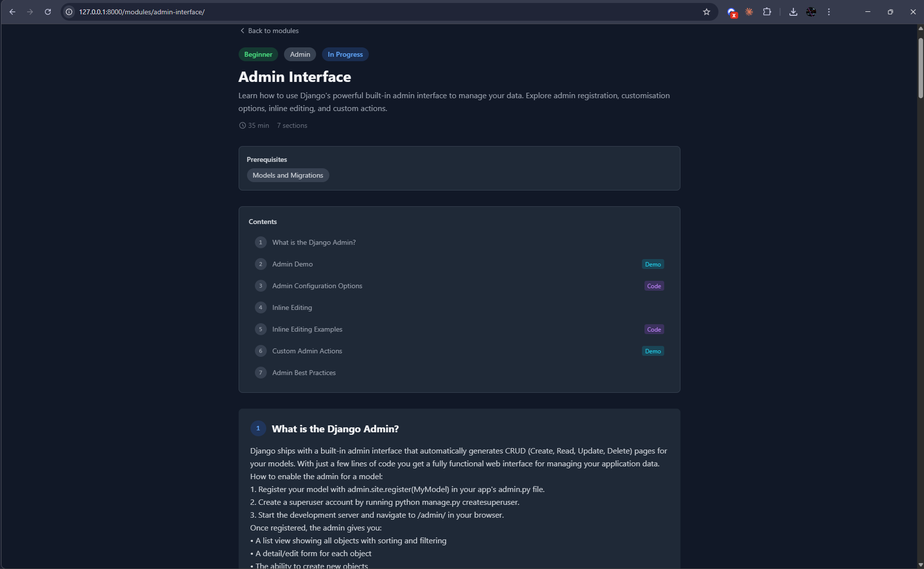Click the number 6 circle beside Custom Admin Actions

pyautogui.click(x=261, y=351)
